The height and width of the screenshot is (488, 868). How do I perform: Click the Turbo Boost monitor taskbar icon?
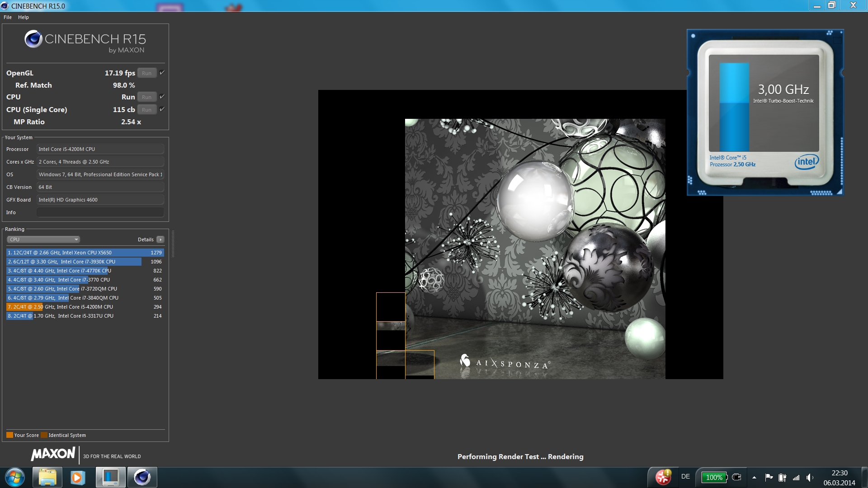point(110,477)
